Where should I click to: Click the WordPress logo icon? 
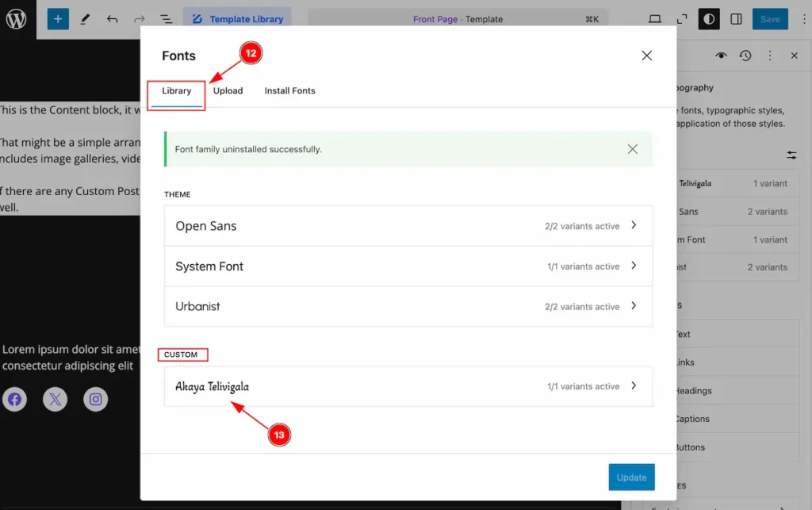tap(17, 19)
